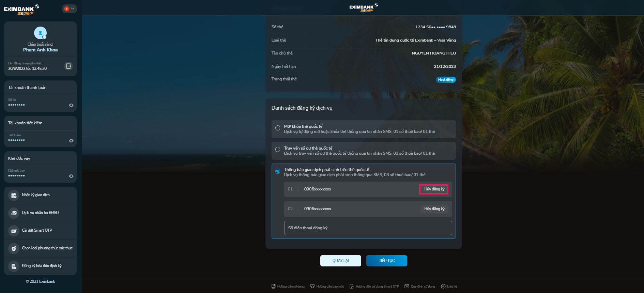Click Đăng ký hóa đơn định kỳ icon
This screenshot has height=293, width=644.
point(14,266)
